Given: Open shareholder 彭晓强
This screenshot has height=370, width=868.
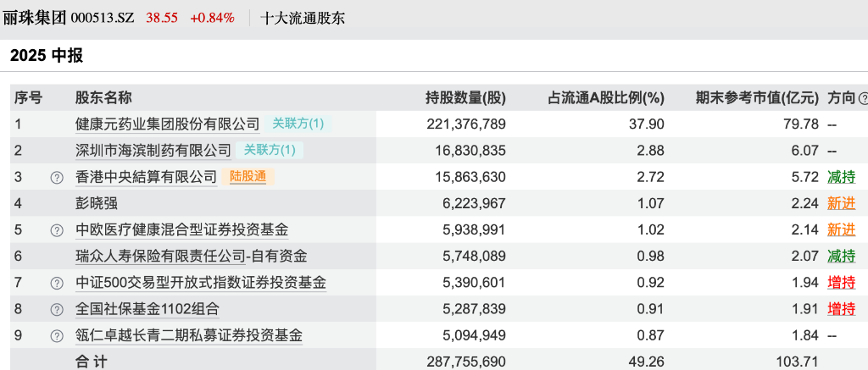Looking at the screenshot, I should [97, 203].
